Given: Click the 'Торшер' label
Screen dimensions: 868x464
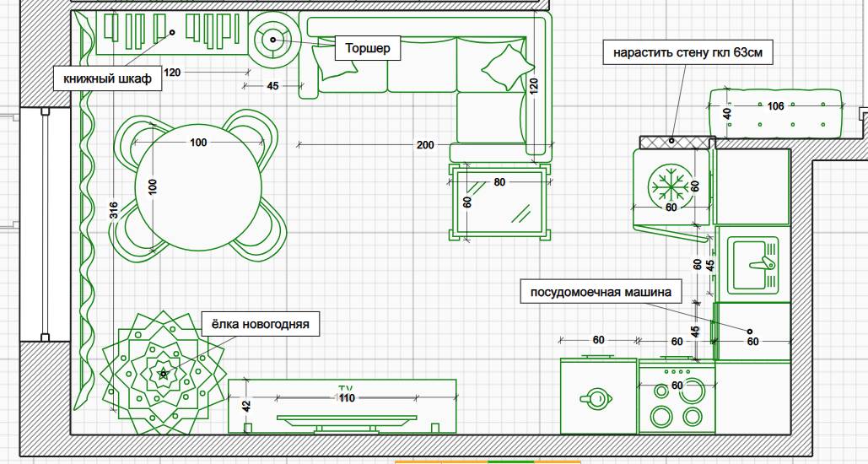Looking at the screenshot, I should click(369, 49).
